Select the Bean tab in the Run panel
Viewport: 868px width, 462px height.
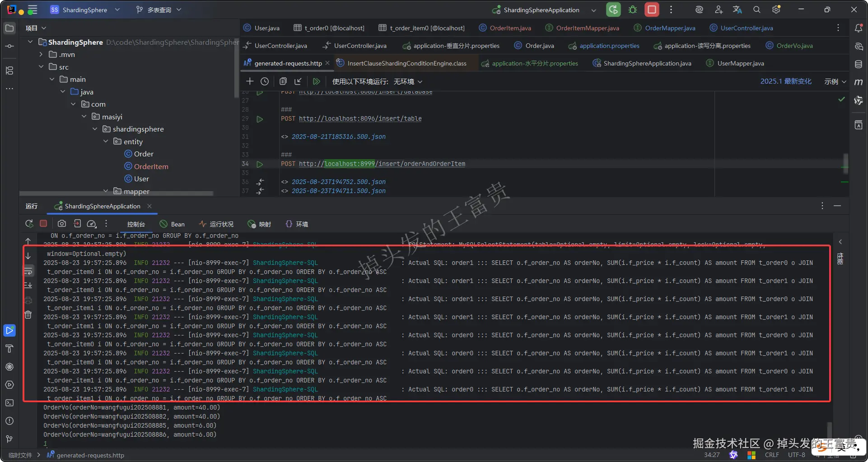(x=172, y=224)
